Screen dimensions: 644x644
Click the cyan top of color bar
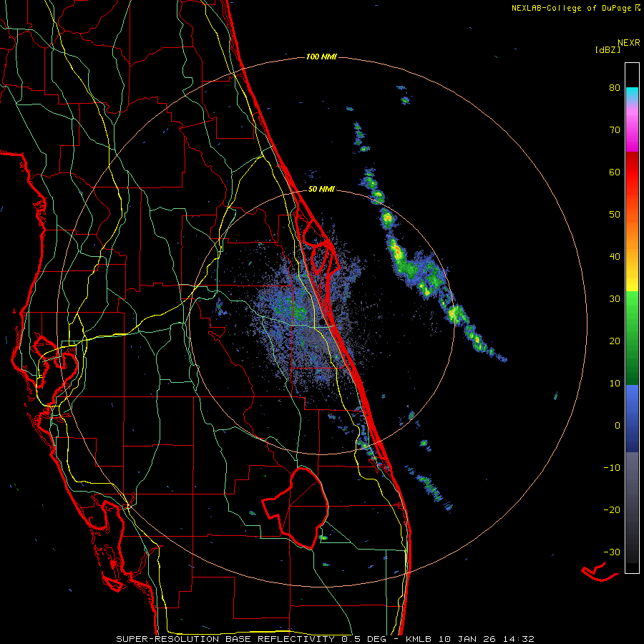632,94
